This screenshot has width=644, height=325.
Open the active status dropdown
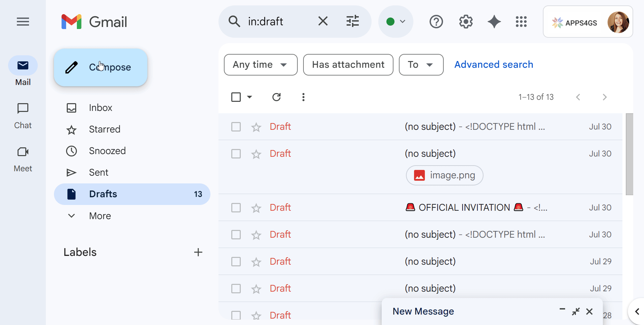(396, 22)
